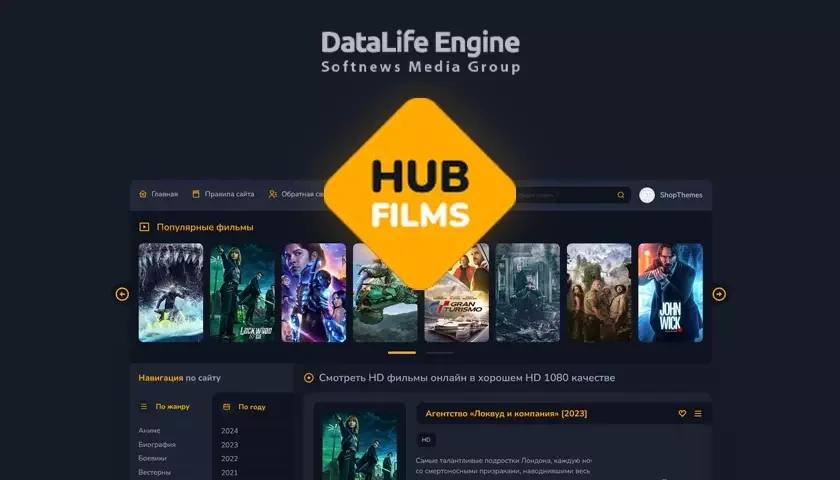Click the play icon near Популярные фильмы
Screen dimensions: 840x480
(x=144, y=227)
